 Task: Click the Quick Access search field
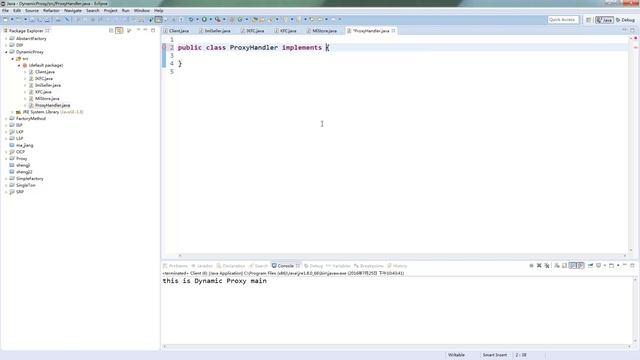(x=562, y=20)
